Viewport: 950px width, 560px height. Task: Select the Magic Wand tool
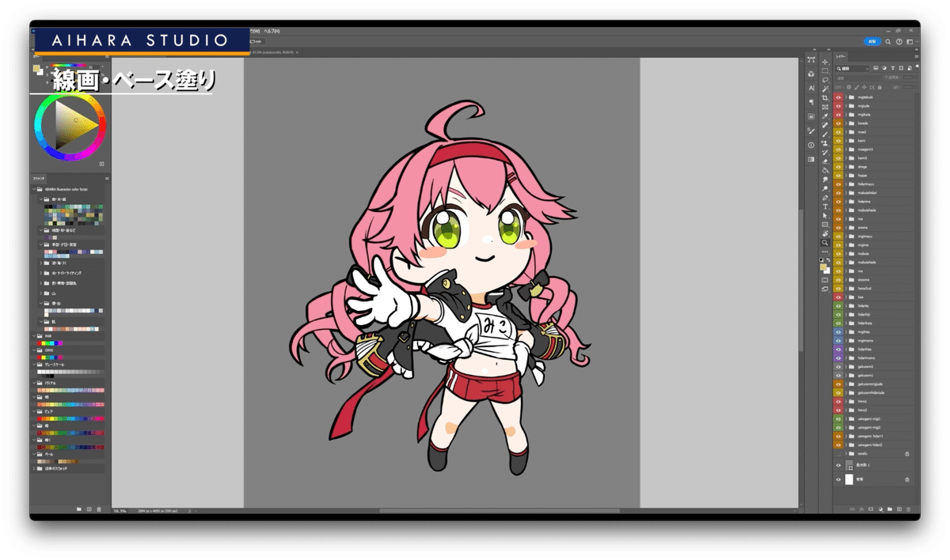[x=825, y=89]
